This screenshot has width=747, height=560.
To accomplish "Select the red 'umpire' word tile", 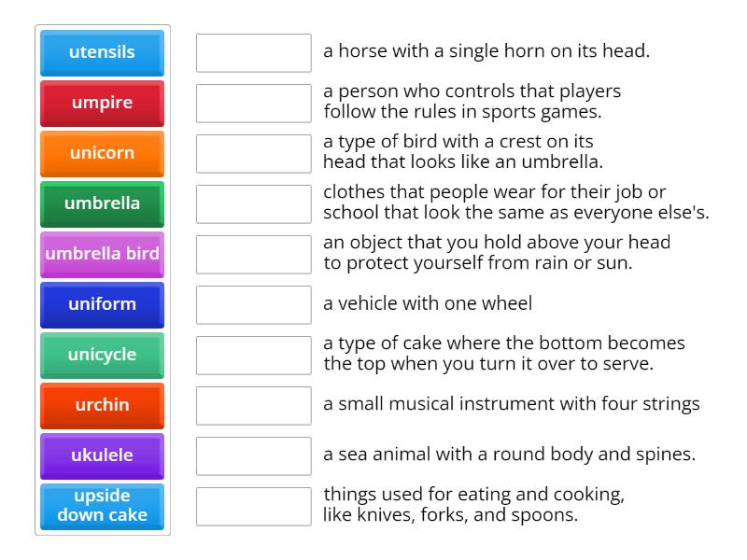I will pyautogui.click(x=102, y=103).
